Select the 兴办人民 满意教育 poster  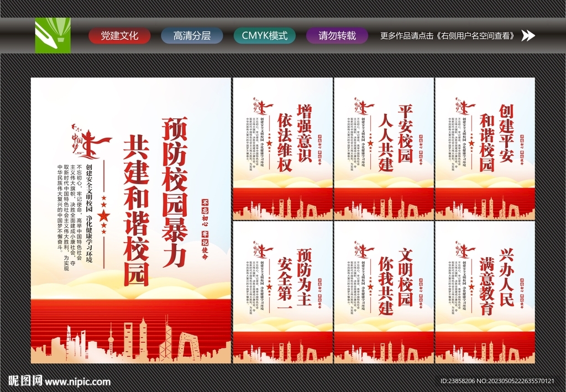click(x=485, y=292)
